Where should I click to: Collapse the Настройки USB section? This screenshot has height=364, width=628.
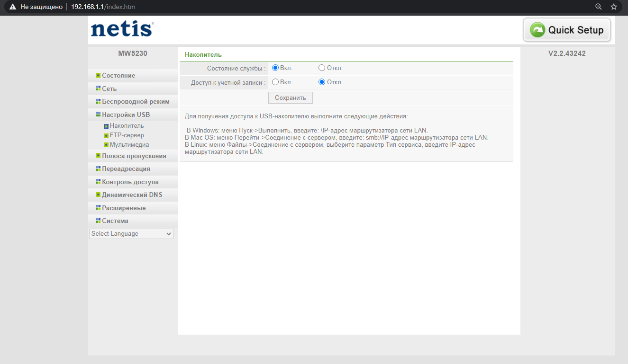126,115
